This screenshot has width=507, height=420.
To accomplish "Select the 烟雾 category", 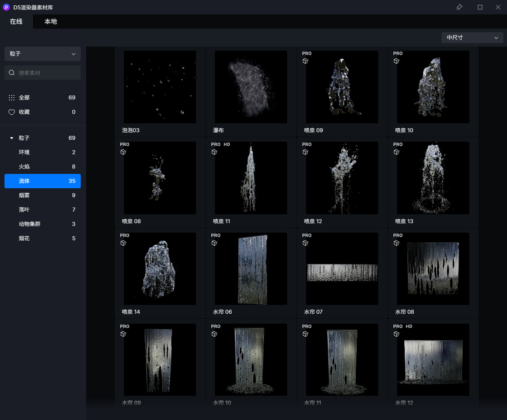I will coord(43,195).
